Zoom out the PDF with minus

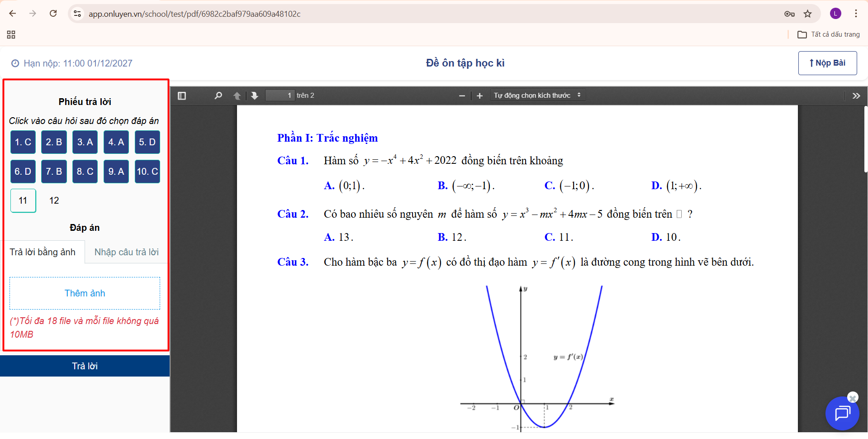(462, 96)
